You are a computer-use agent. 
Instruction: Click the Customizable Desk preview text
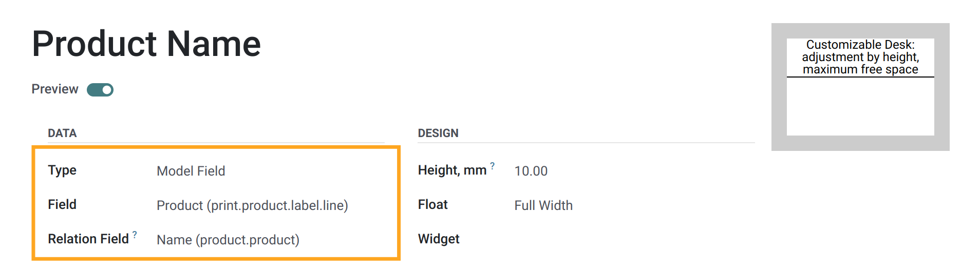(860, 57)
